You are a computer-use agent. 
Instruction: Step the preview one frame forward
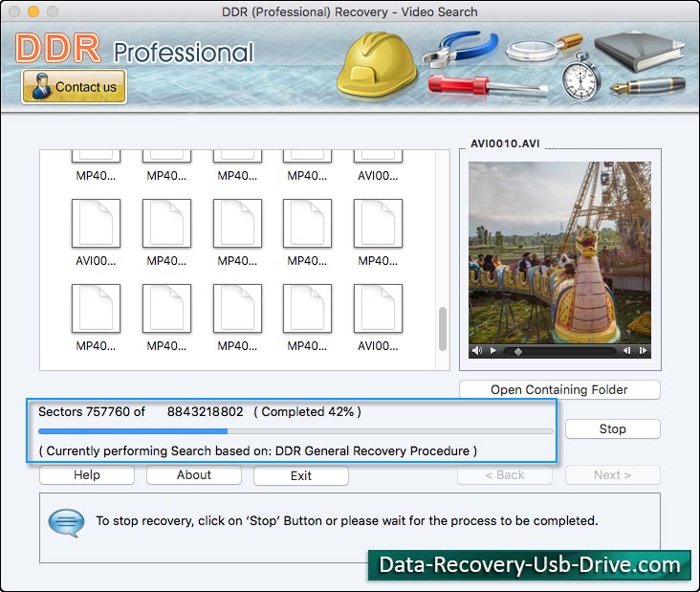point(643,351)
